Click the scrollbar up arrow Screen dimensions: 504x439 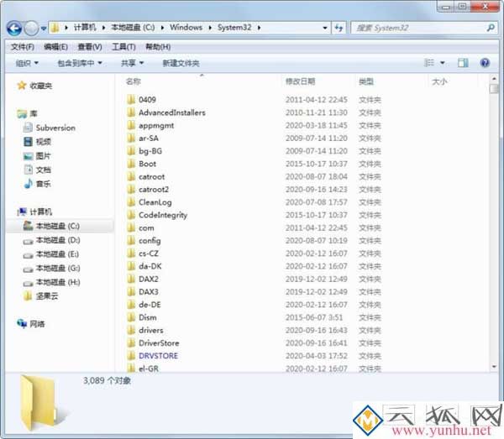494,79
